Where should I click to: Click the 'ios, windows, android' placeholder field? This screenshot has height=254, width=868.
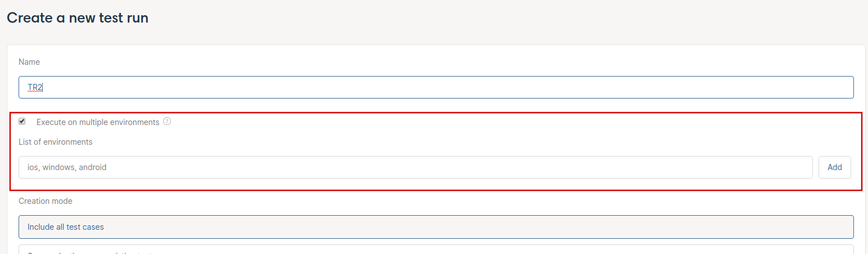tap(415, 167)
